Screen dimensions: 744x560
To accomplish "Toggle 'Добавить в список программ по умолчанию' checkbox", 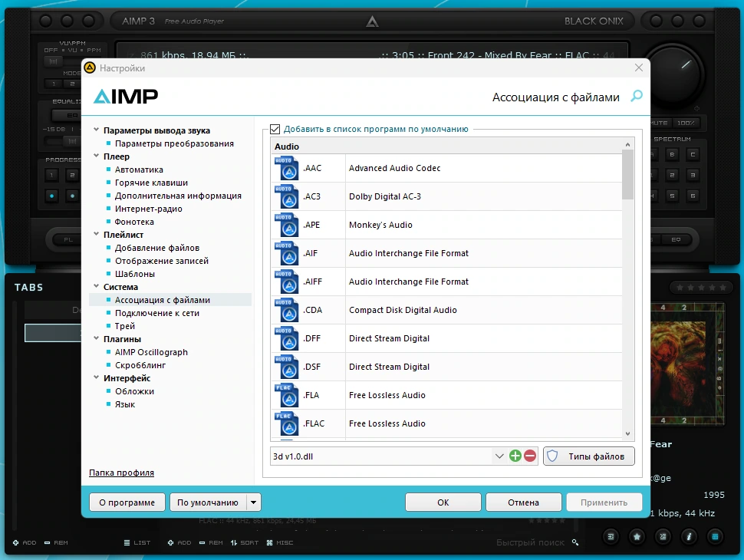I will coord(275,129).
